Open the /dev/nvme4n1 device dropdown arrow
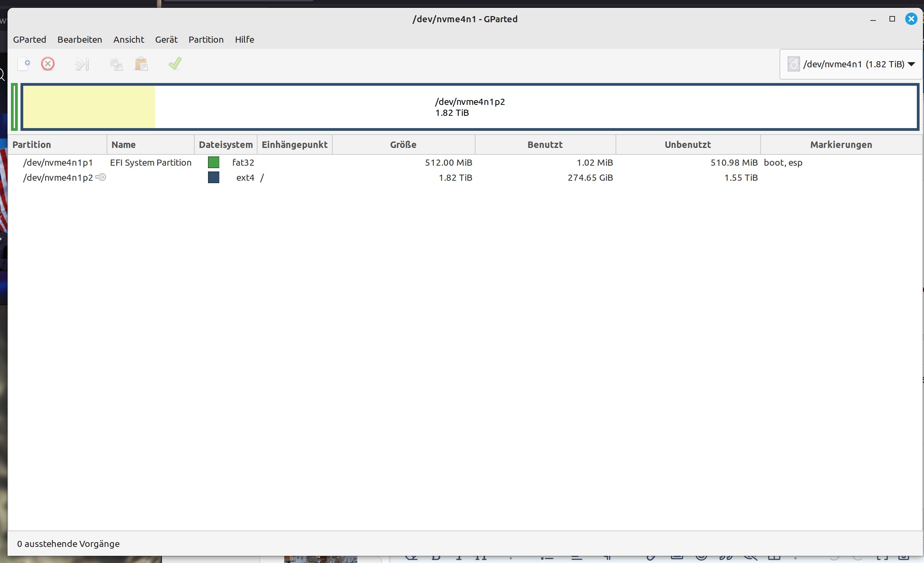 (x=911, y=64)
